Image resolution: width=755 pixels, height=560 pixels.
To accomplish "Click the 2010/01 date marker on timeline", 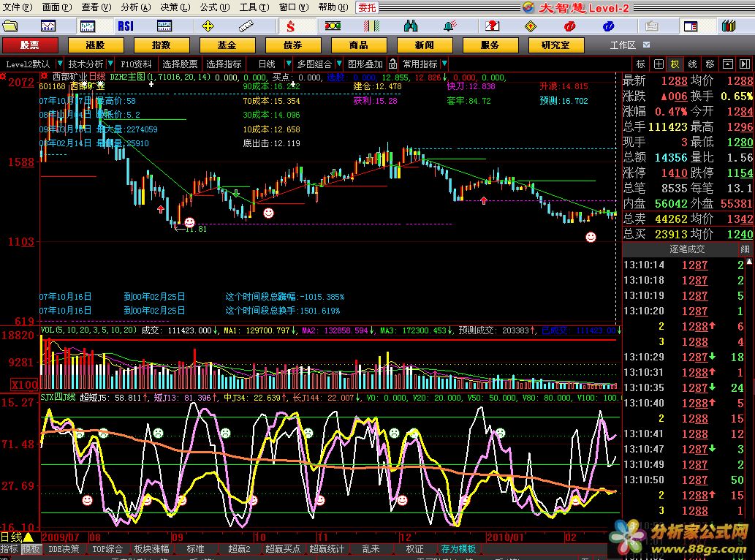I will pos(504,537).
